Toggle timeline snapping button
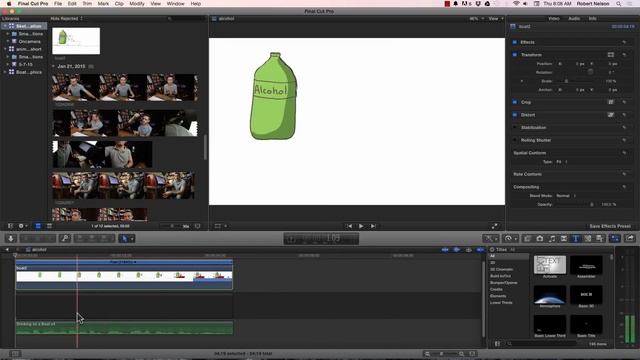The height and width of the screenshot is (360, 640). coord(480,249)
